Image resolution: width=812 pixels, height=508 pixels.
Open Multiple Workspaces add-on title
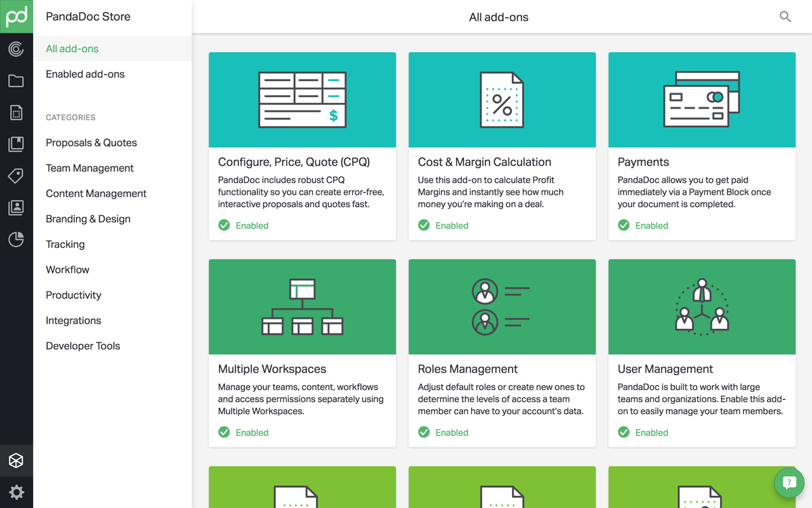pos(272,369)
